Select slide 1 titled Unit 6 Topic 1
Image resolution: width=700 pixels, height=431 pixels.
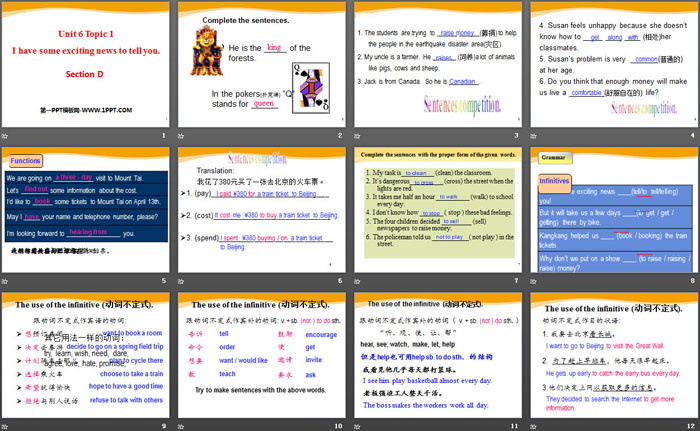(x=85, y=64)
